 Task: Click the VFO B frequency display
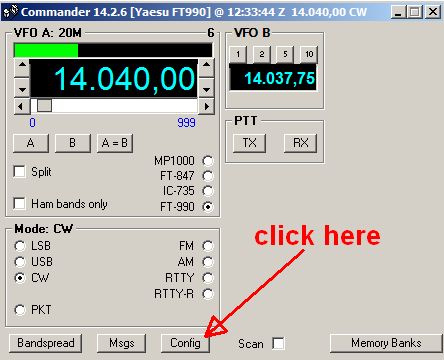(273, 78)
